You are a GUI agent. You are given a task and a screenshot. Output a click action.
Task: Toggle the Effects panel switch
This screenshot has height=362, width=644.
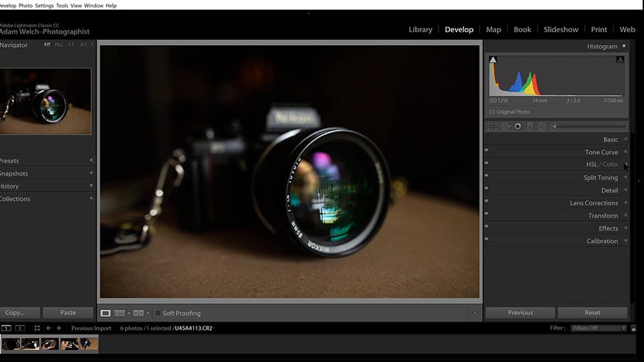pos(487,227)
